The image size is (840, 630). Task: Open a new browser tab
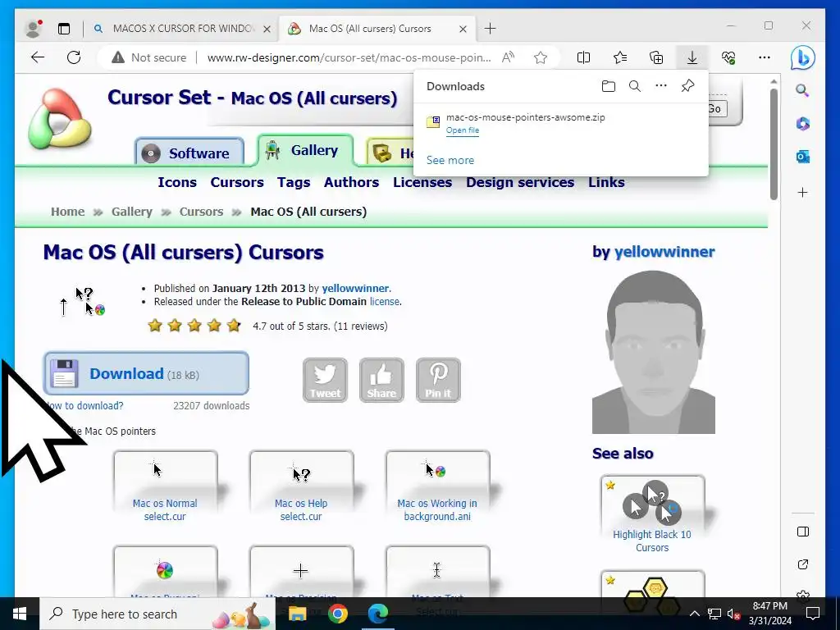coord(491,29)
